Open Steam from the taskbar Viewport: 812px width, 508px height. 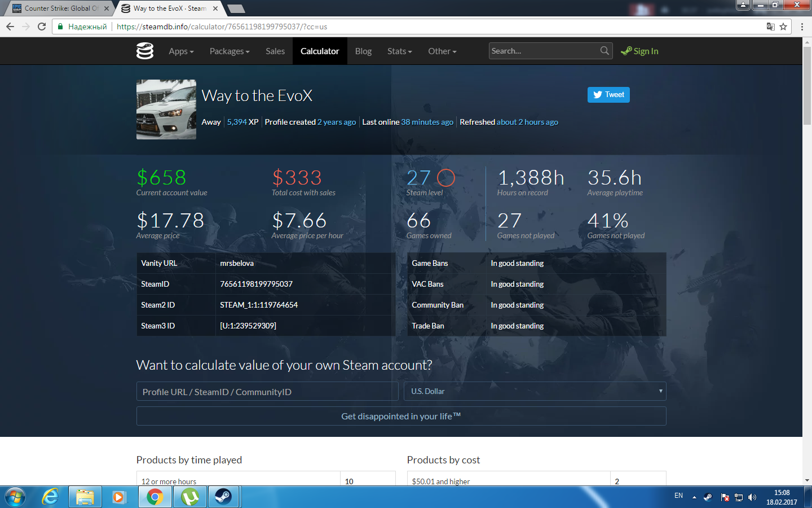(x=223, y=497)
